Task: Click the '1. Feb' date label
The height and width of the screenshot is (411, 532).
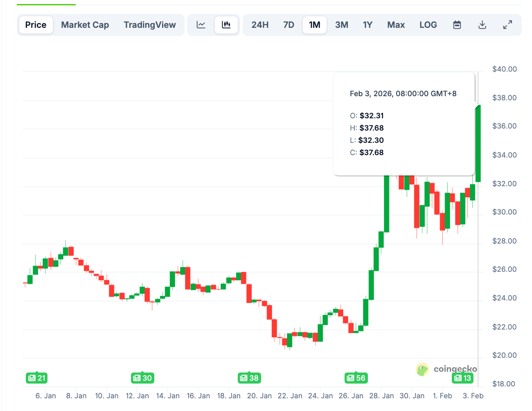Action: click(442, 396)
